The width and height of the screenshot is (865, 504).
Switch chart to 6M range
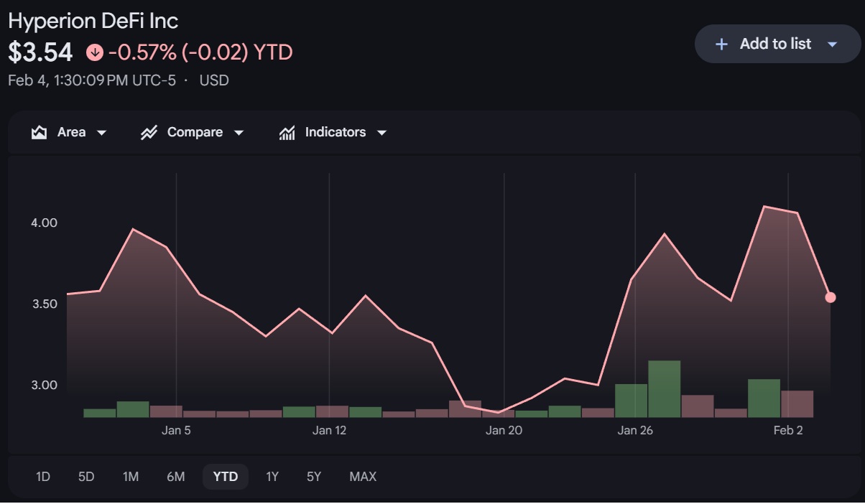coord(175,477)
